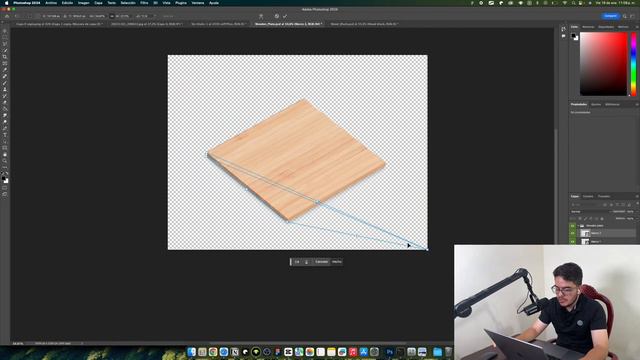Toggle warp mode in options bar
640x360 pixels.
pos(261,16)
